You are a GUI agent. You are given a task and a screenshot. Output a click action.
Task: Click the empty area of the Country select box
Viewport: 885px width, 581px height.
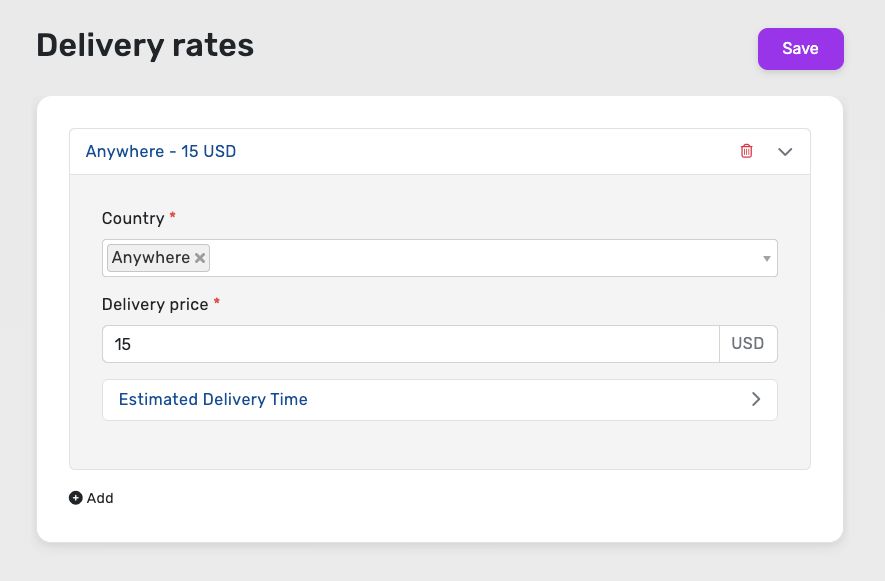click(x=485, y=258)
